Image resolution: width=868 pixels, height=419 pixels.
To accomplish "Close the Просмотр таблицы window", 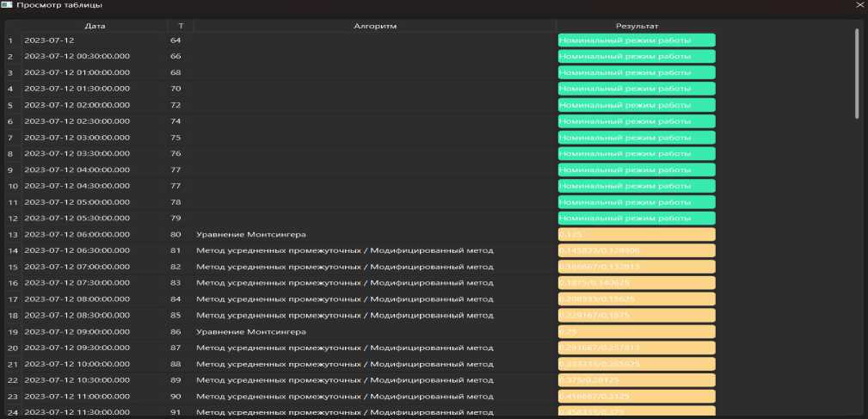I will pos(859,5).
